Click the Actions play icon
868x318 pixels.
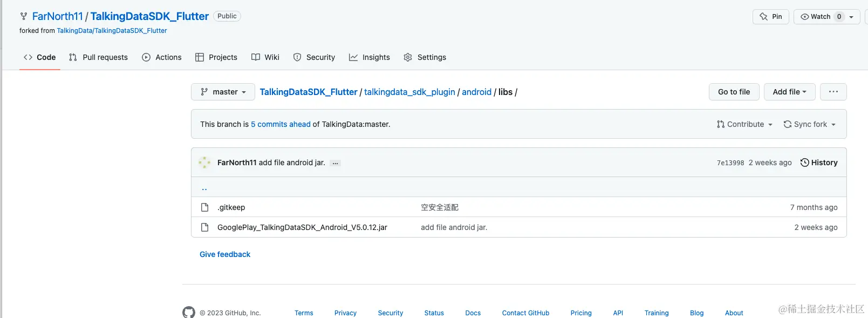coord(146,57)
